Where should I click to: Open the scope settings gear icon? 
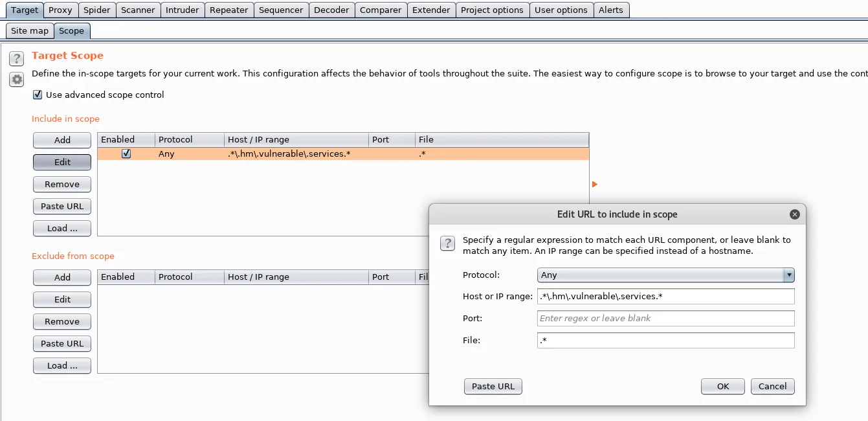tap(16, 80)
